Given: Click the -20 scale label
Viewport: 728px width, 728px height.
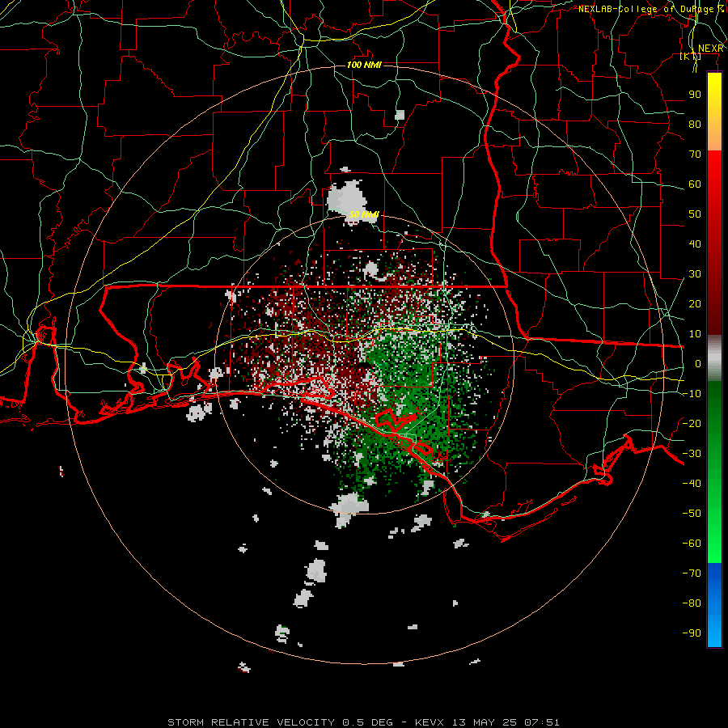Looking at the screenshot, I should coord(692,423).
